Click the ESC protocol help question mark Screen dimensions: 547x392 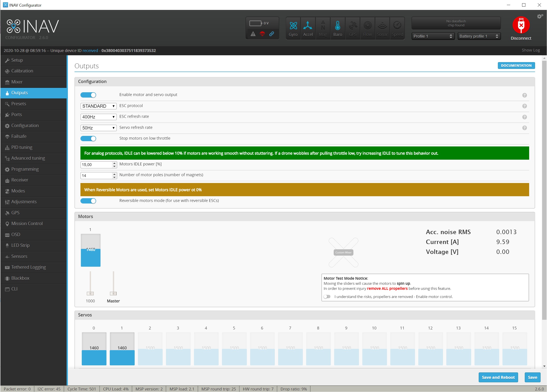pyautogui.click(x=524, y=106)
